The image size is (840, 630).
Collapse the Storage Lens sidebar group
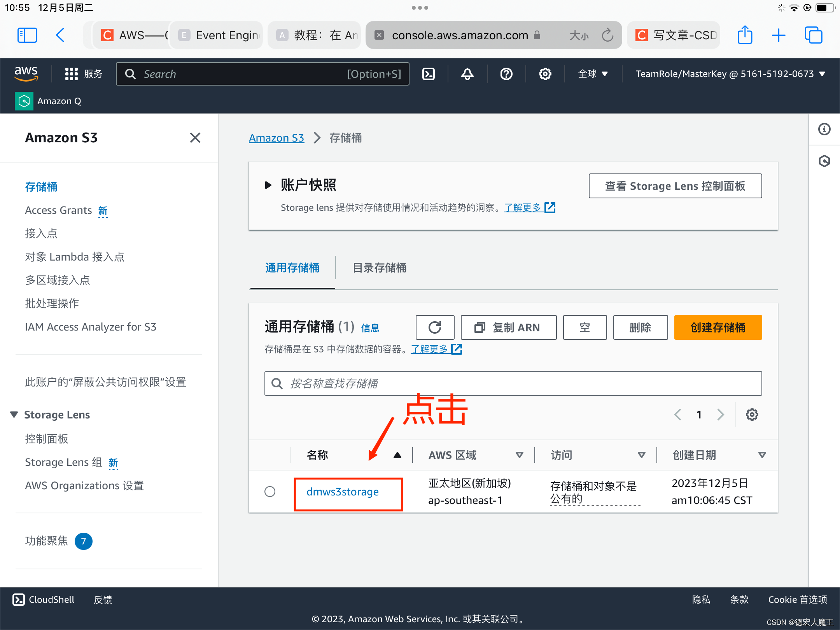pos(14,415)
